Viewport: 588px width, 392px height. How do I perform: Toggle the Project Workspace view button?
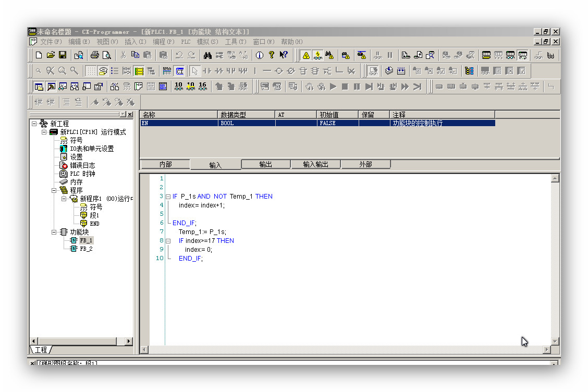(x=39, y=87)
